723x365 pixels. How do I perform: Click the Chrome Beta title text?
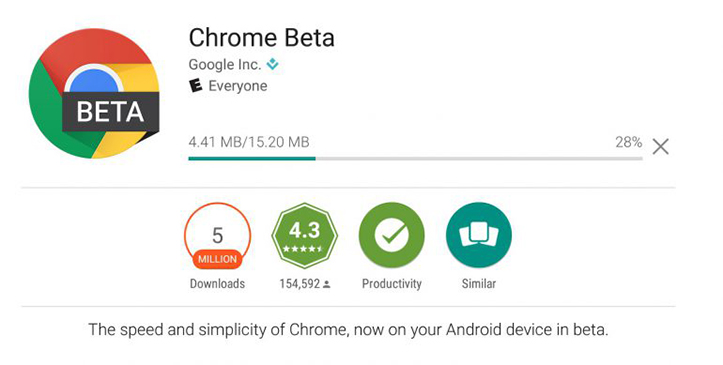coord(261,37)
